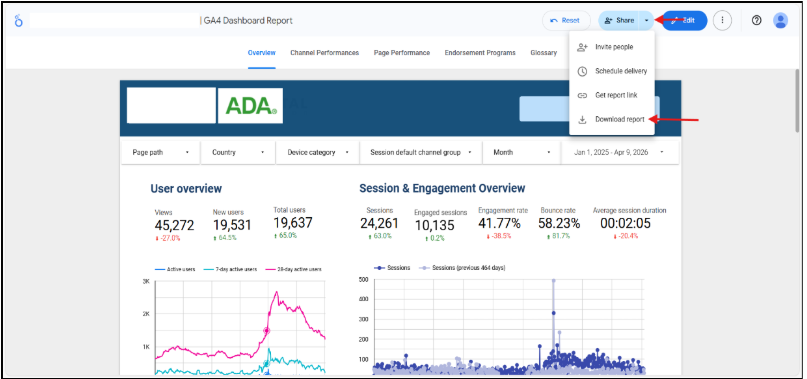This screenshot has height=379, width=807.
Task: Click the 28-day active users legend entry
Action: 294,269
